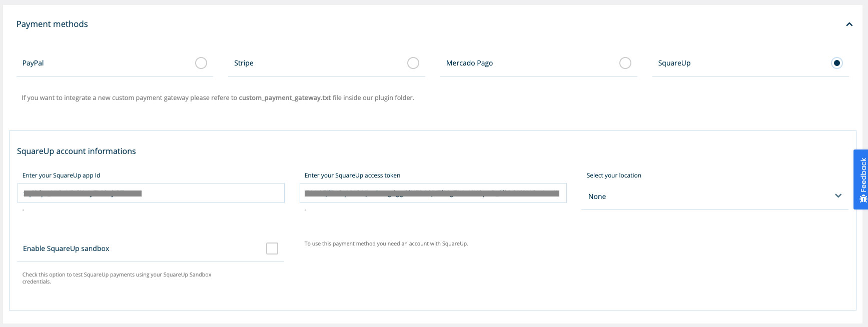Select the SquareUp radio button
Viewport: 868px width, 327px height.
click(x=837, y=63)
